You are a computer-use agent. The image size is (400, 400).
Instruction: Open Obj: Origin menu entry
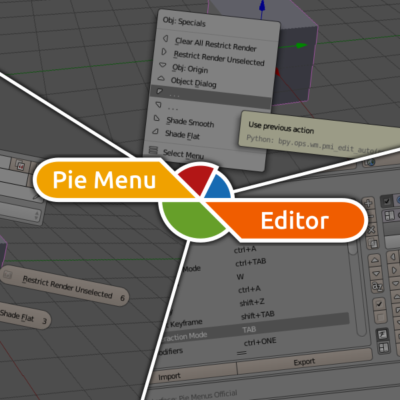pos(190,68)
